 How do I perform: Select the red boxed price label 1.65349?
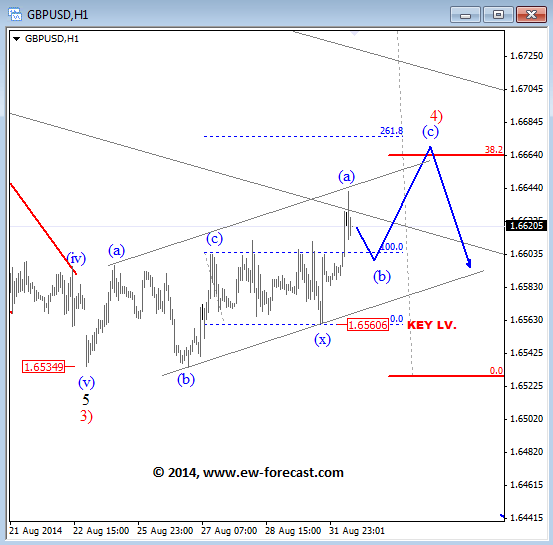(44, 367)
